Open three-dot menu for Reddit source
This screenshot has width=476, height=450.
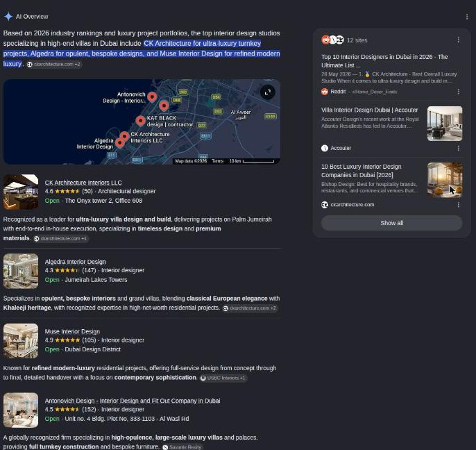458,92
